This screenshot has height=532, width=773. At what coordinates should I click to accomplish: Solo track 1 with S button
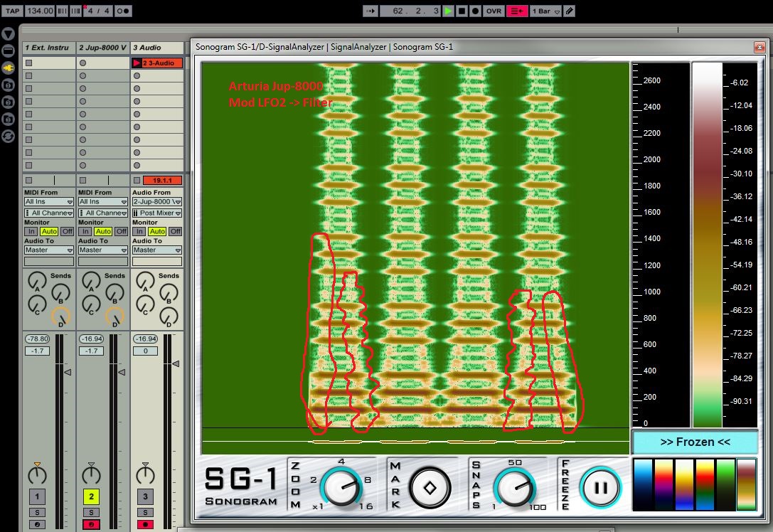click(x=37, y=512)
